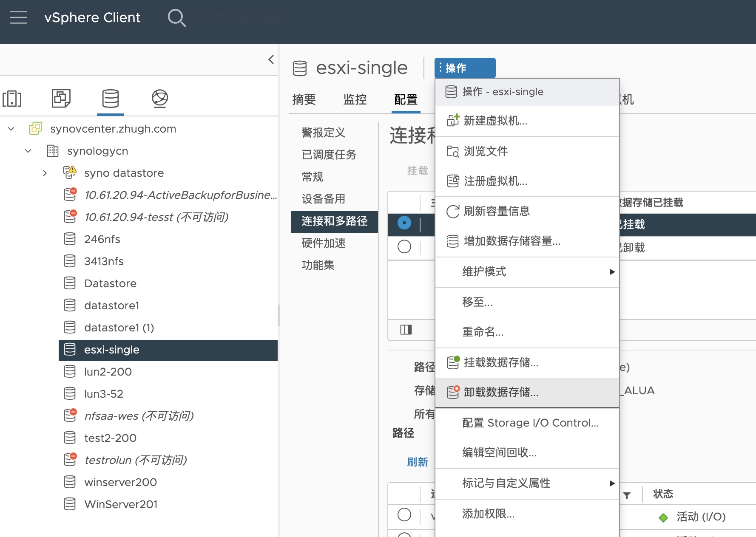The width and height of the screenshot is (756, 537).
Task: Collapse the synologycn datacenter node
Action: point(28,150)
